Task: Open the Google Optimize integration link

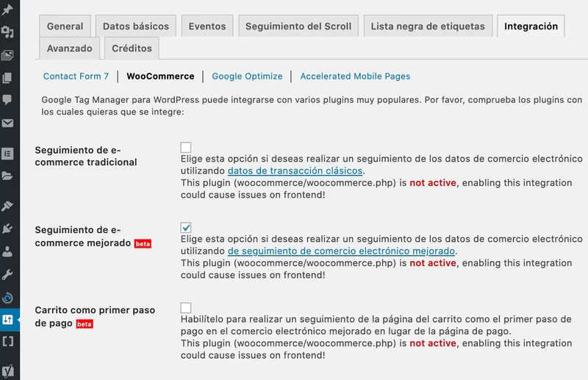Action: click(247, 76)
